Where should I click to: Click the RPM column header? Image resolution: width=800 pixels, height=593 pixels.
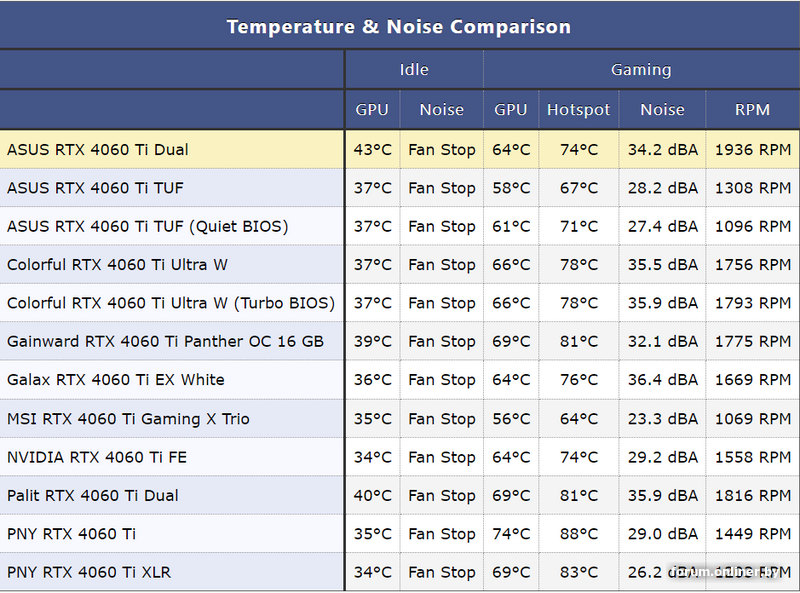pyautogui.click(x=752, y=110)
